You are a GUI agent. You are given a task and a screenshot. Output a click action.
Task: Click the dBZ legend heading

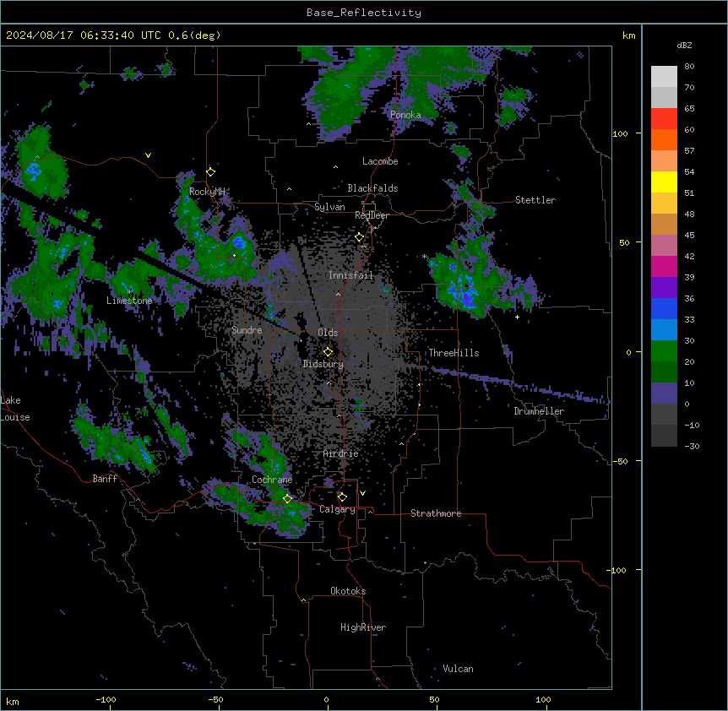click(x=684, y=45)
